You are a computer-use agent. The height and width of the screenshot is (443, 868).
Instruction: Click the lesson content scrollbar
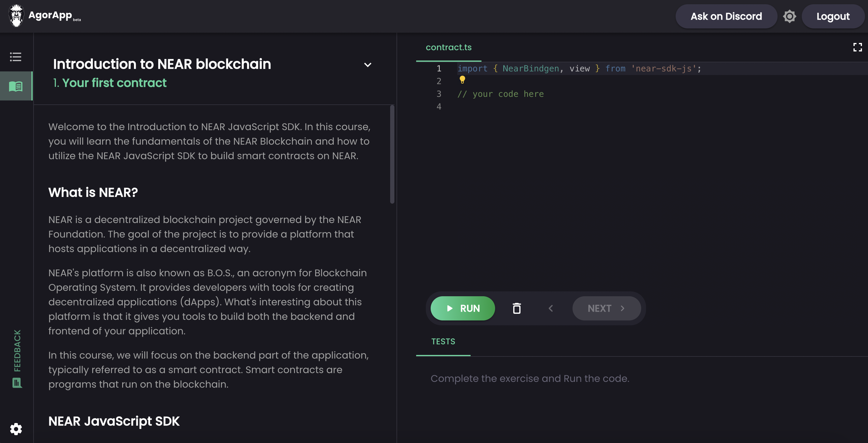(392, 154)
